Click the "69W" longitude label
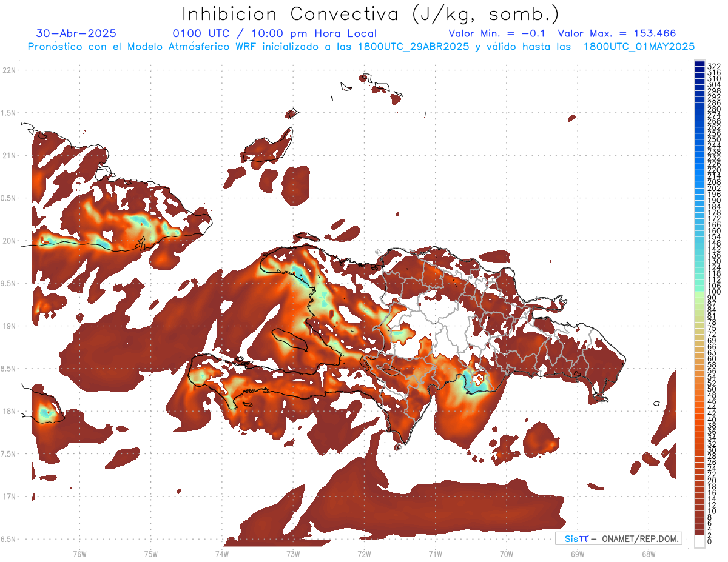This screenshot has width=728, height=562. coord(577,554)
